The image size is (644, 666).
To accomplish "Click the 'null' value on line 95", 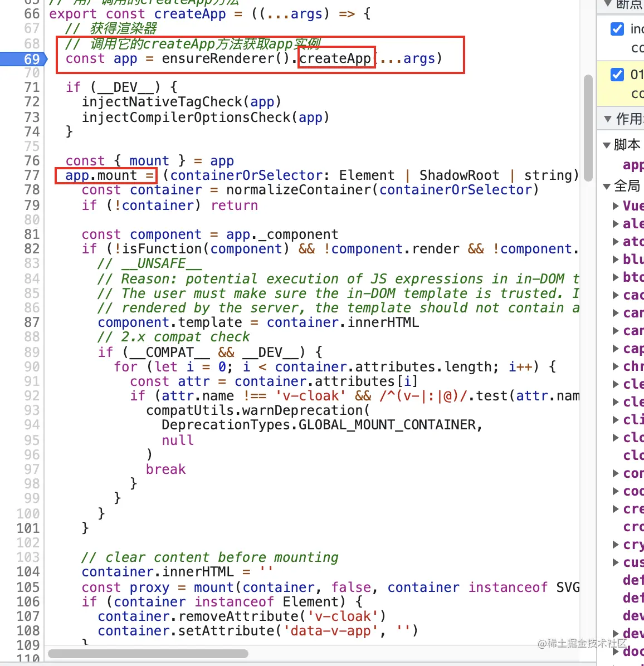I will (x=178, y=440).
